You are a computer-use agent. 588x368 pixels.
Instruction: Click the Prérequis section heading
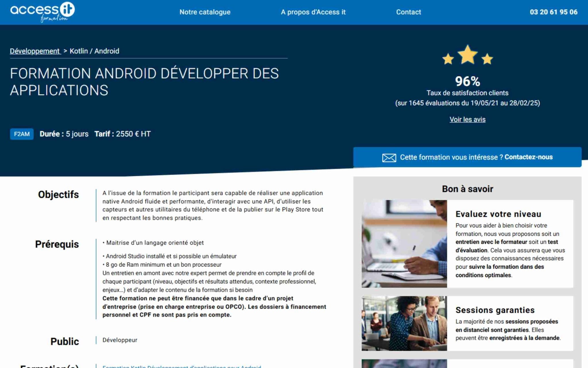click(57, 244)
